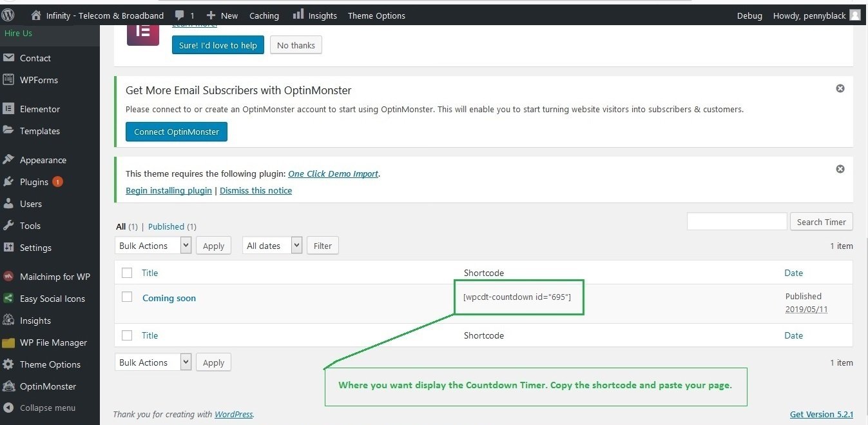Open the top Bulk Actions dropdown
Image resolution: width=868 pixels, height=425 pixels.
pos(153,246)
